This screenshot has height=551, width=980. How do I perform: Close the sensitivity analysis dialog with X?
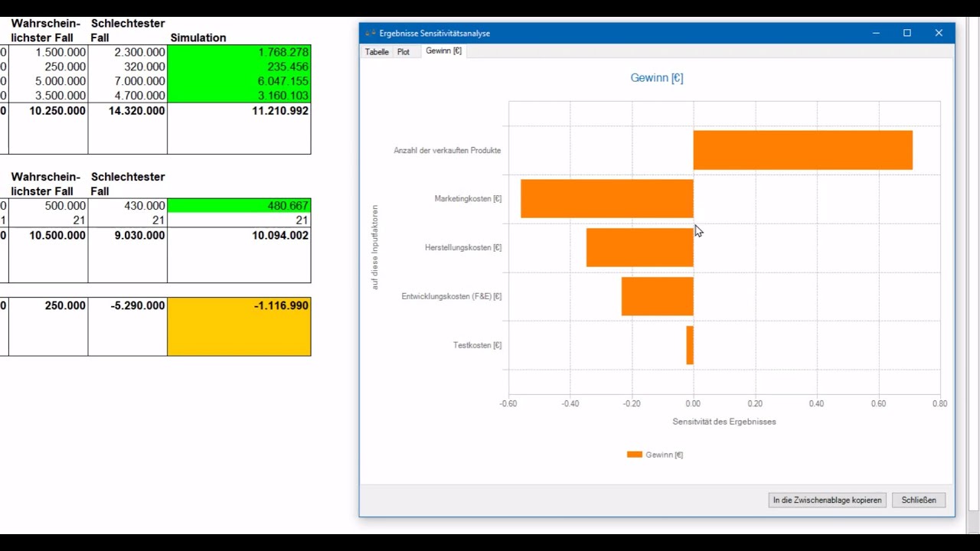point(939,33)
